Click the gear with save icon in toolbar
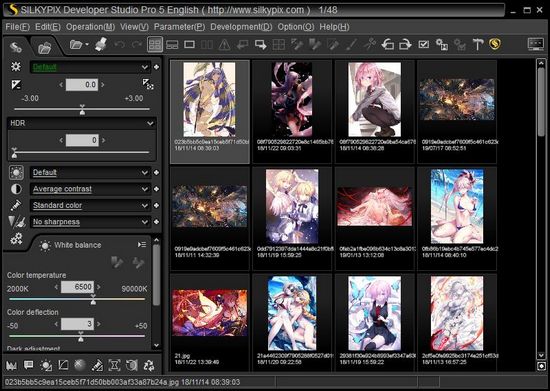This screenshot has height=391, width=550. [442, 45]
